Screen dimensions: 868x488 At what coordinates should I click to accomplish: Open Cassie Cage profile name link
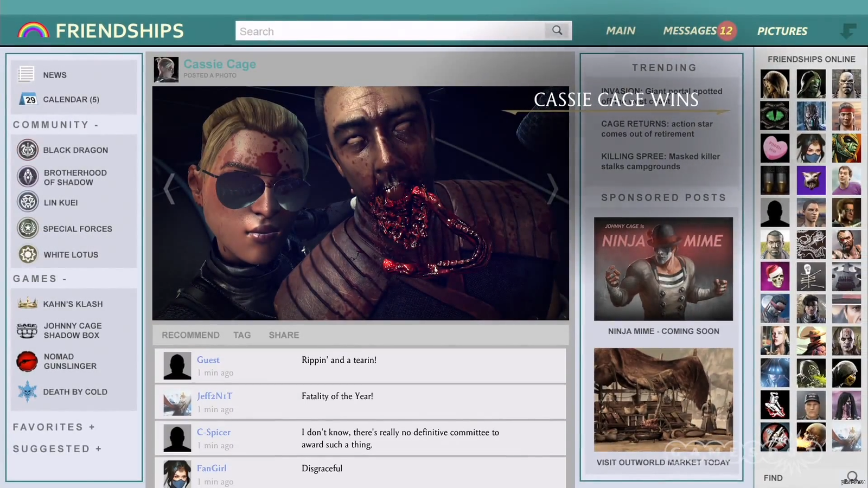pos(220,64)
